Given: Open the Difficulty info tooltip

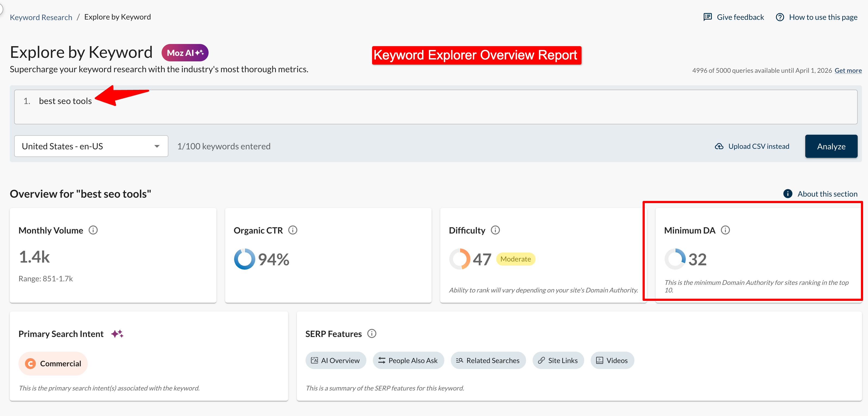Looking at the screenshot, I should click(495, 230).
